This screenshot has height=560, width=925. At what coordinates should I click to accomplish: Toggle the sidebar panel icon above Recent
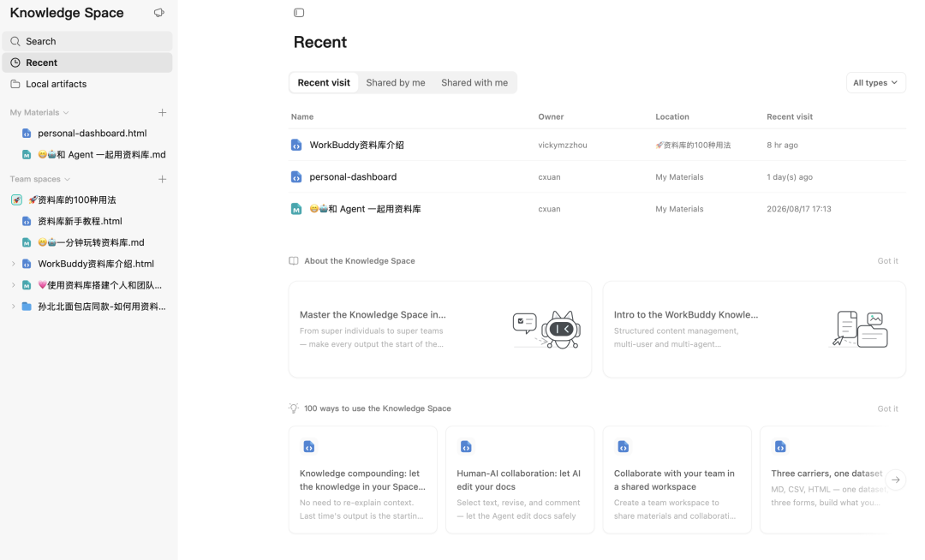(x=299, y=12)
